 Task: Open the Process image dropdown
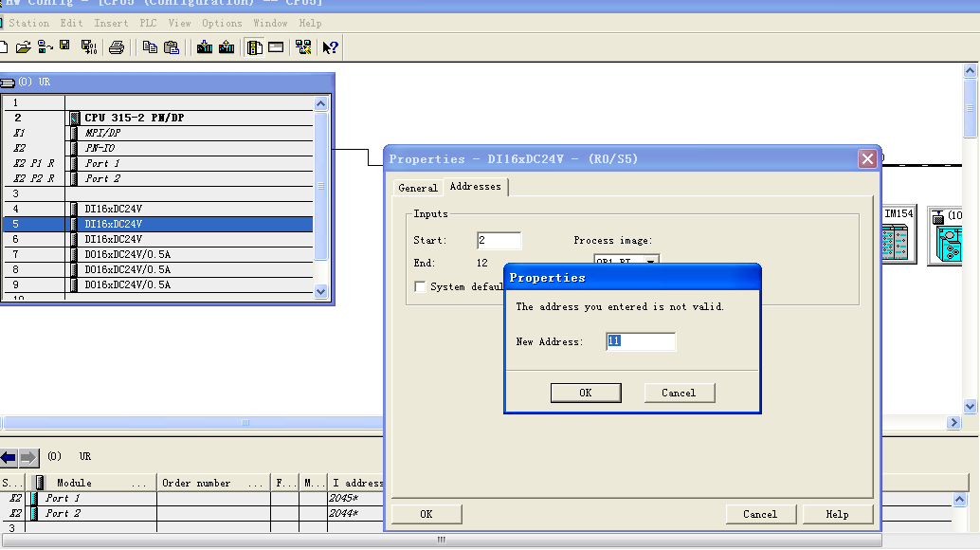(650, 262)
